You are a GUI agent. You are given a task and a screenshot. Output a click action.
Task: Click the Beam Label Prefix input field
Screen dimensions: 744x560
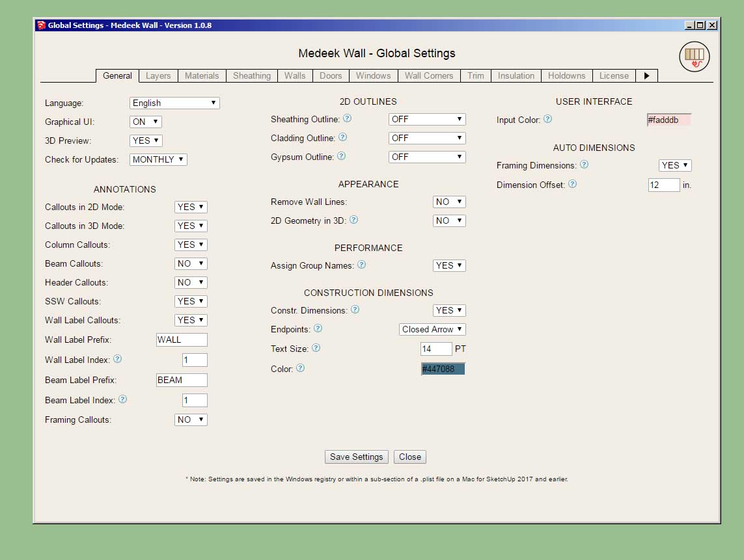182,380
